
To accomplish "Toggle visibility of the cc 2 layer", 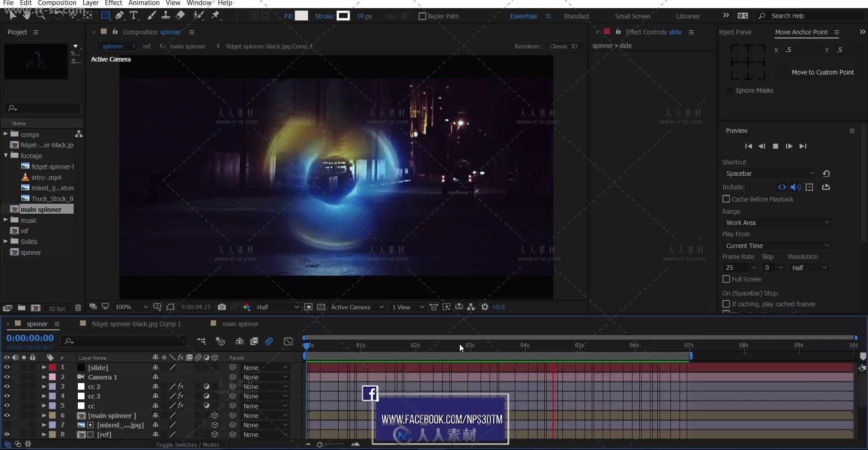I will (x=7, y=386).
